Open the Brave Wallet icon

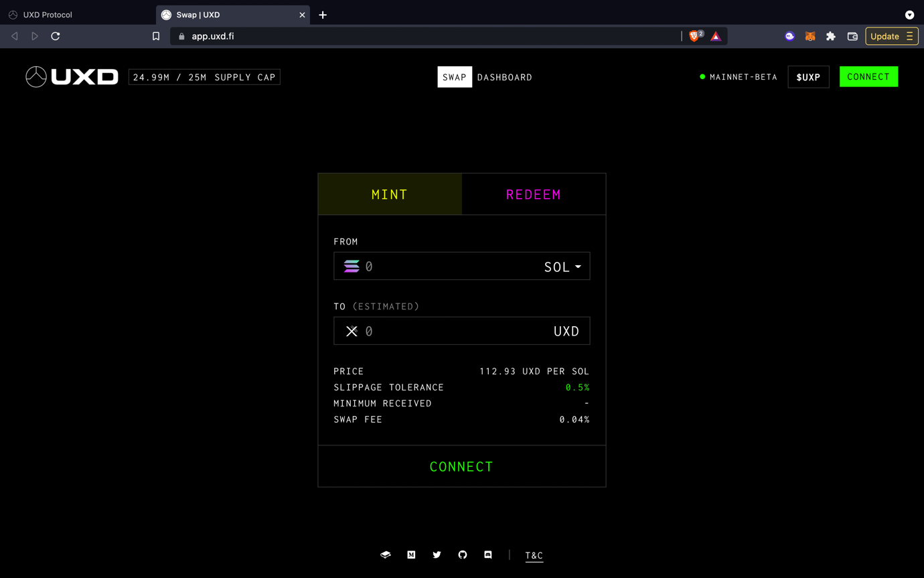coord(852,36)
